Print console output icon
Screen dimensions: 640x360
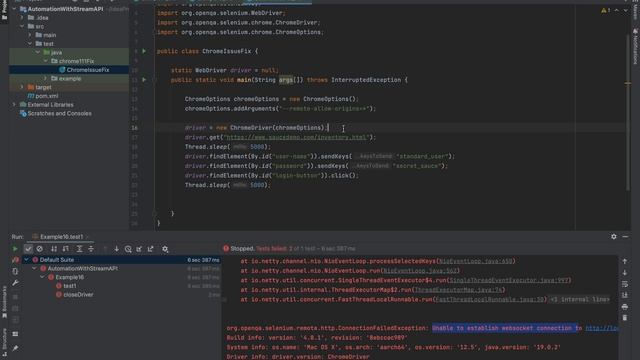[624, 307]
